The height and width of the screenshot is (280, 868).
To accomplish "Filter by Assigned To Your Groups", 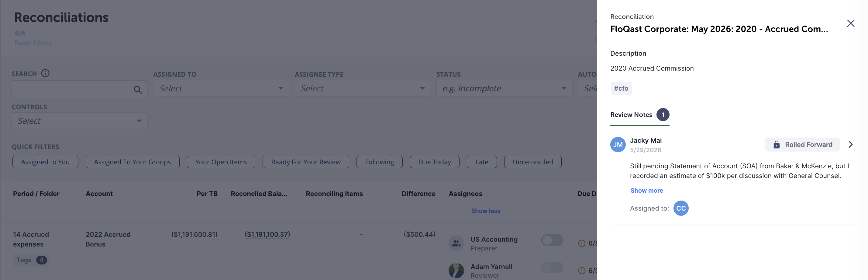I will (133, 162).
